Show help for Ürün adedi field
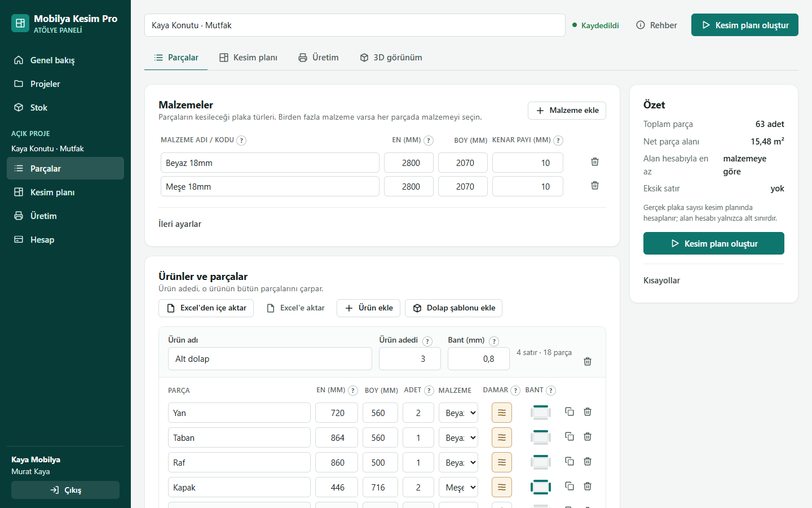The height and width of the screenshot is (508, 812). click(x=427, y=341)
